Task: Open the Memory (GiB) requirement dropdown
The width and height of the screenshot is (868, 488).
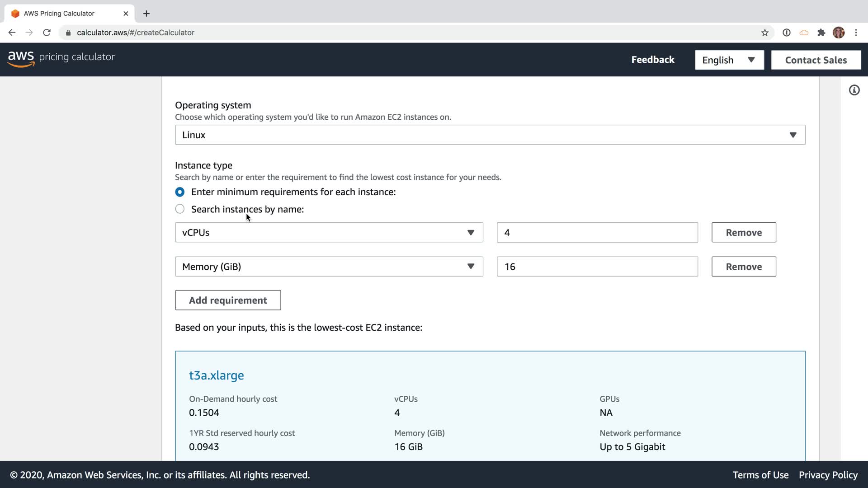Action: pos(329,267)
